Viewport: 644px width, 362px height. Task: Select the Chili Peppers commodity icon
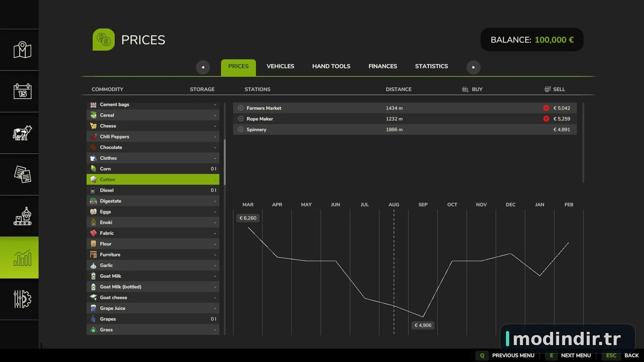(93, 137)
